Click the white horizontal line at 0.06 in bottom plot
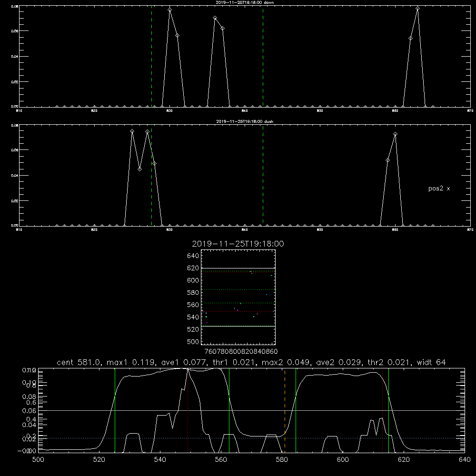This screenshot has width=476, height=476. pyautogui.click(x=251, y=410)
